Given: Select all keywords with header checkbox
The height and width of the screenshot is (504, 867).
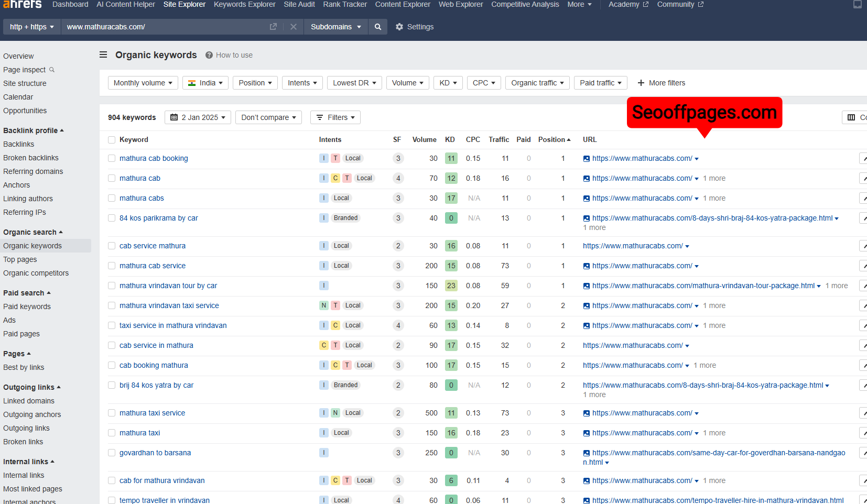Looking at the screenshot, I should (112, 140).
